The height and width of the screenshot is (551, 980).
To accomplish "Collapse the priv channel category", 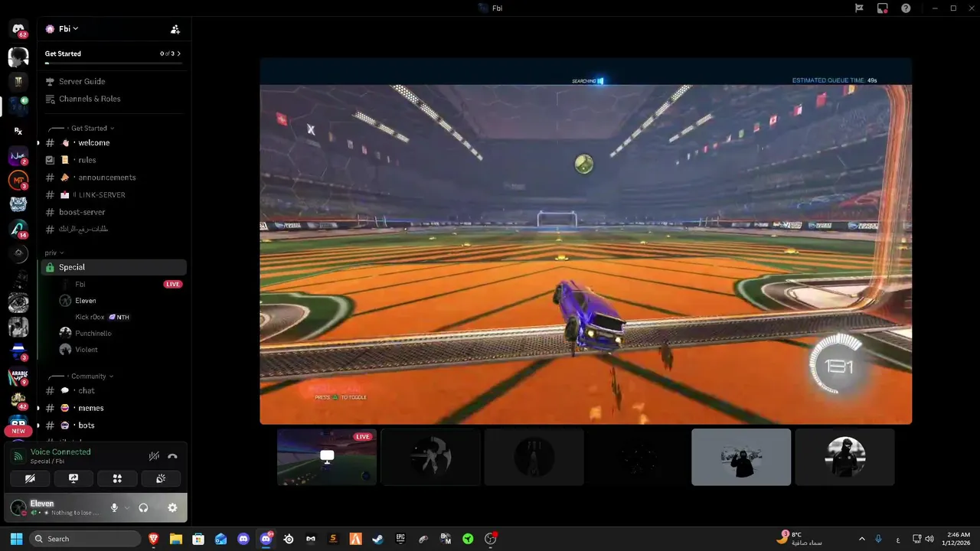I will [x=54, y=253].
